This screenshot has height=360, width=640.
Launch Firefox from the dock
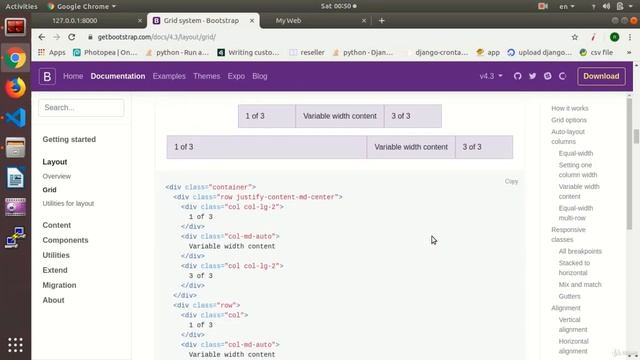(x=16, y=88)
